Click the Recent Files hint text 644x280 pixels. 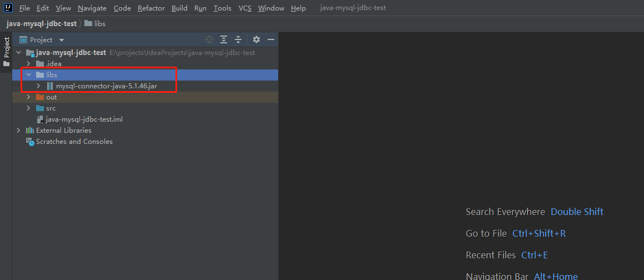(491, 255)
